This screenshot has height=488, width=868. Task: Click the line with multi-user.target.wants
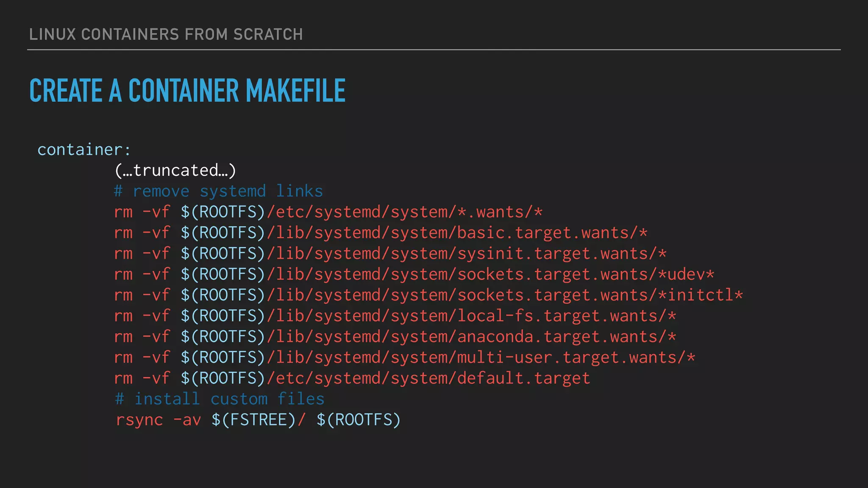tap(404, 357)
